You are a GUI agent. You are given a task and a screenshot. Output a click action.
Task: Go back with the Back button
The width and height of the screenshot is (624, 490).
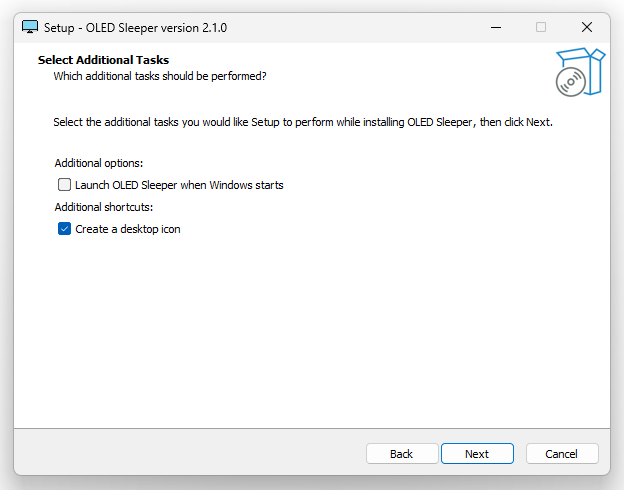(x=401, y=454)
